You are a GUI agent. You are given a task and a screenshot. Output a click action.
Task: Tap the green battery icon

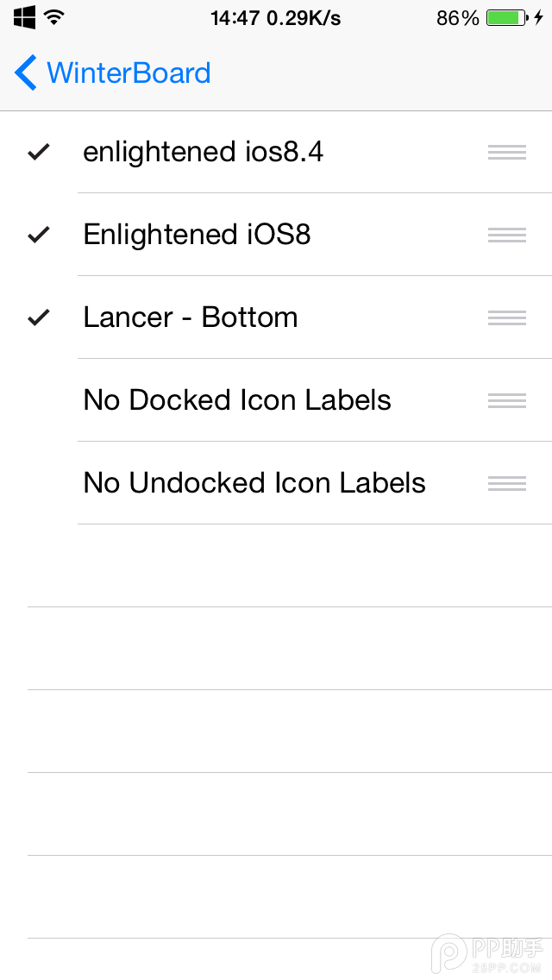tap(506, 17)
